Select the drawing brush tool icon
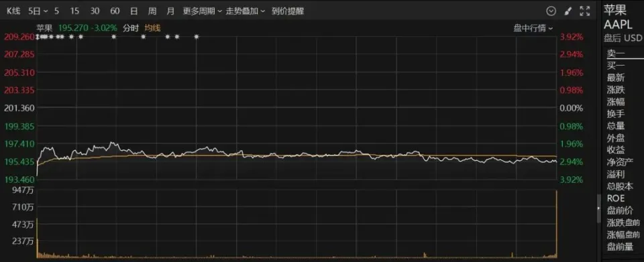644x262 pixels. point(568,11)
